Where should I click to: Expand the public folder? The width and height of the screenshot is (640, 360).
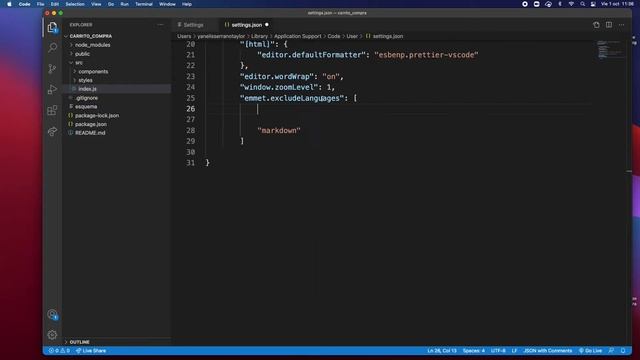[82, 54]
